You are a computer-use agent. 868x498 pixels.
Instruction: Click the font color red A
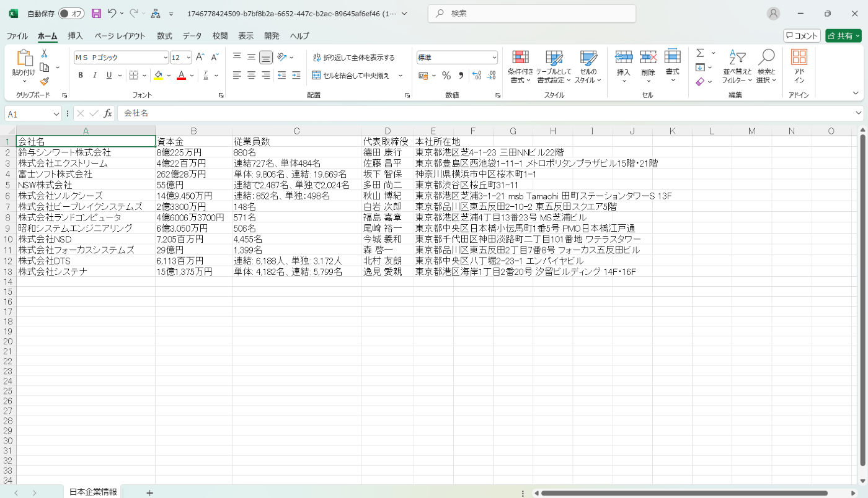pyautogui.click(x=181, y=76)
